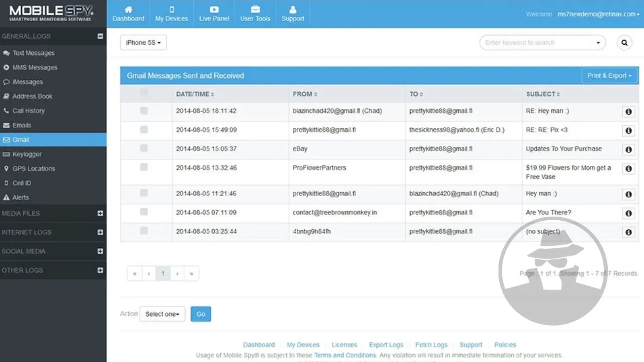The width and height of the screenshot is (644, 362).
Task: Open info icon for (no subject) row
Action: click(x=628, y=232)
